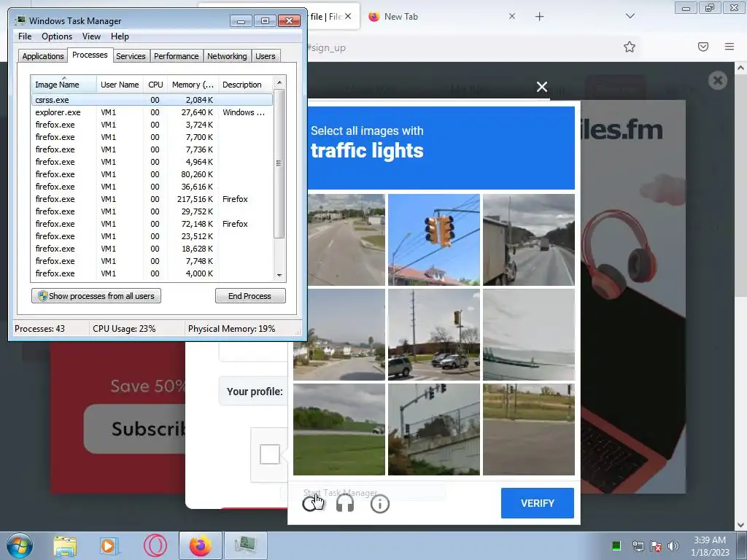Switch to Firefox via its taskbar icon

tap(201, 545)
